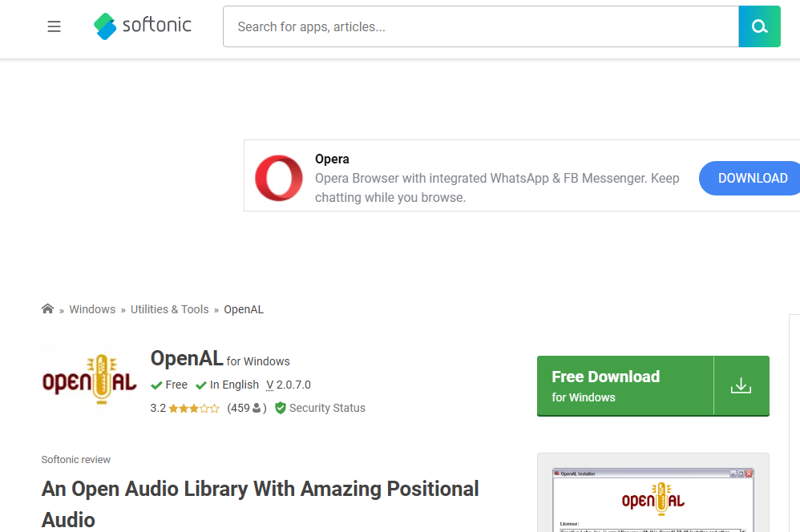Image resolution: width=800 pixels, height=532 pixels.
Task: Open the Security Status link
Action: coord(327,408)
